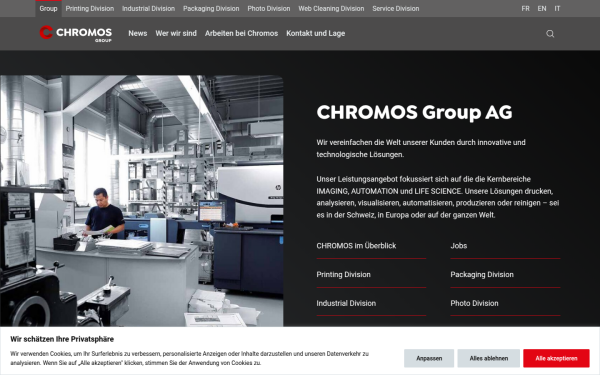Follow Printing Division link in content
This screenshot has width=600, height=375.
(x=371, y=275)
